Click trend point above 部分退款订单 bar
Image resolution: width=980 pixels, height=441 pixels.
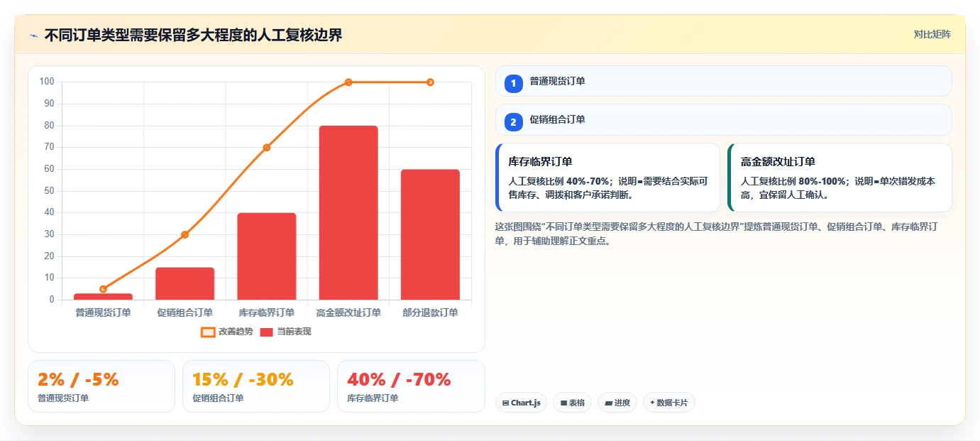pyautogui.click(x=430, y=82)
